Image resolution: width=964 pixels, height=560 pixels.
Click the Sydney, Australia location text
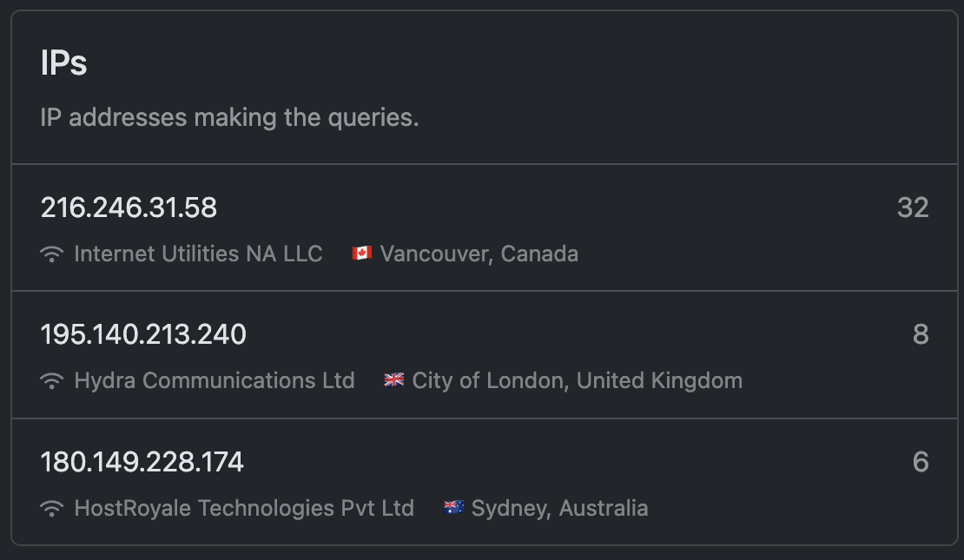[559, 508]
